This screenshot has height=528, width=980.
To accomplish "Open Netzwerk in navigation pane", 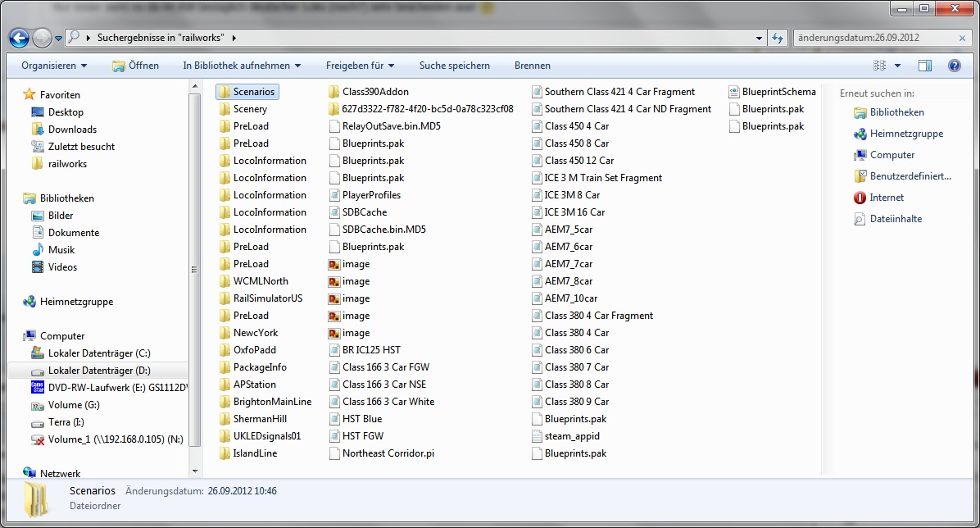I will 60,474.
